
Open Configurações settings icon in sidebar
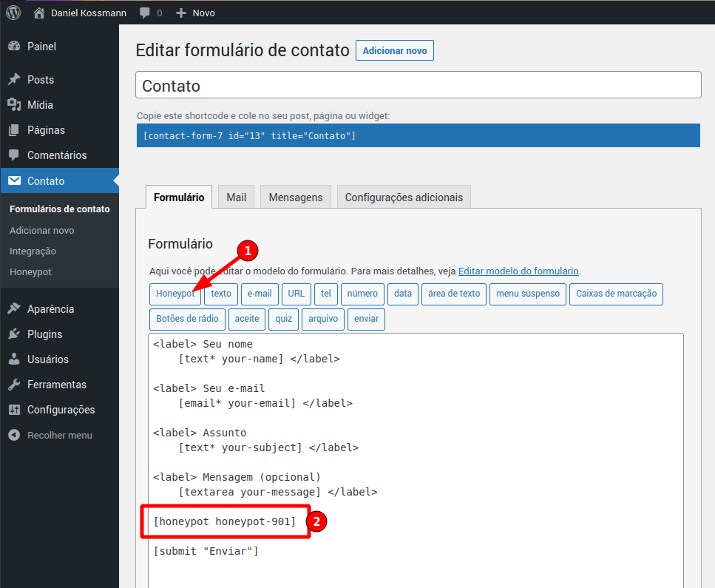pos(14,410)
